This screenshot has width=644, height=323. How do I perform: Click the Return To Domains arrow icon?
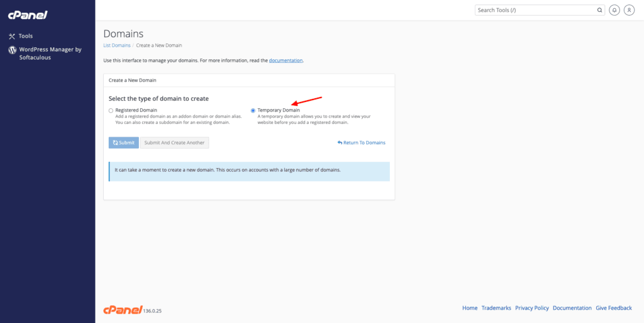tap(340, 142)
